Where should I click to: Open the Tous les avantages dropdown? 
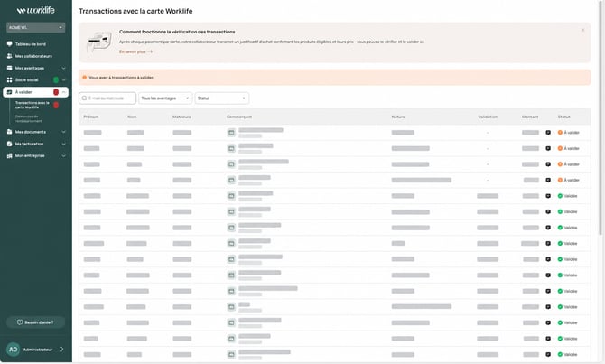pos(165,98)
